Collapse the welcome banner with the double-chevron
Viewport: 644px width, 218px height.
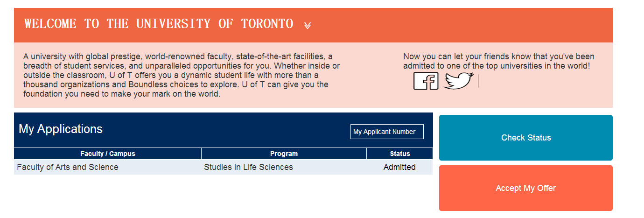pos(308,25)
